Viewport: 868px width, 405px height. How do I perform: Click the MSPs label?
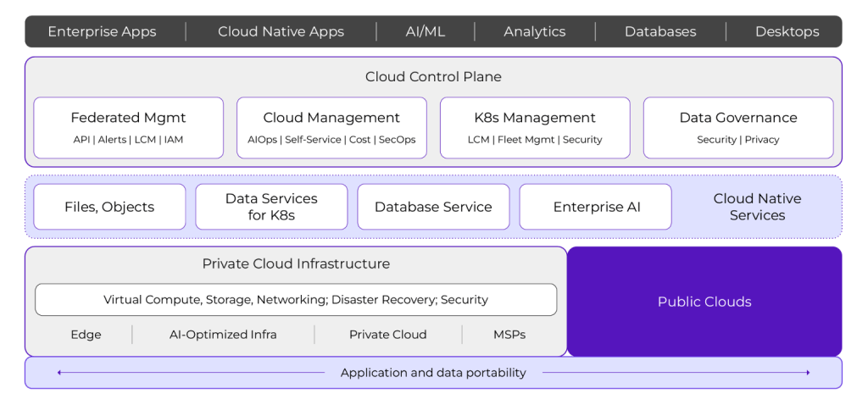509,335
